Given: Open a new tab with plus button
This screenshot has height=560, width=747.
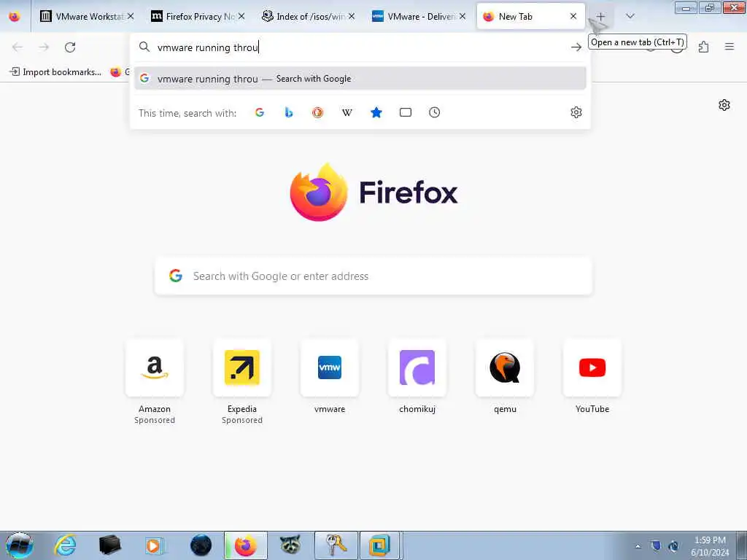Looking at the screenshot, I should click(600, 17).
